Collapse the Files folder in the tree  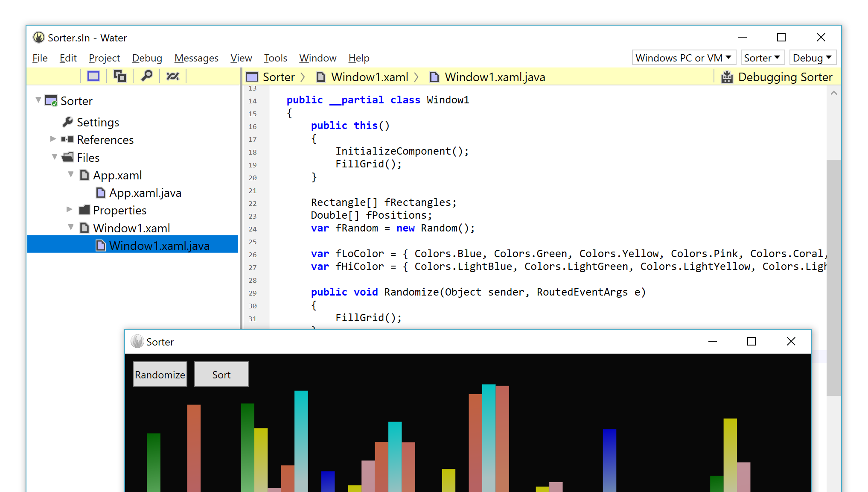(55, 157)
